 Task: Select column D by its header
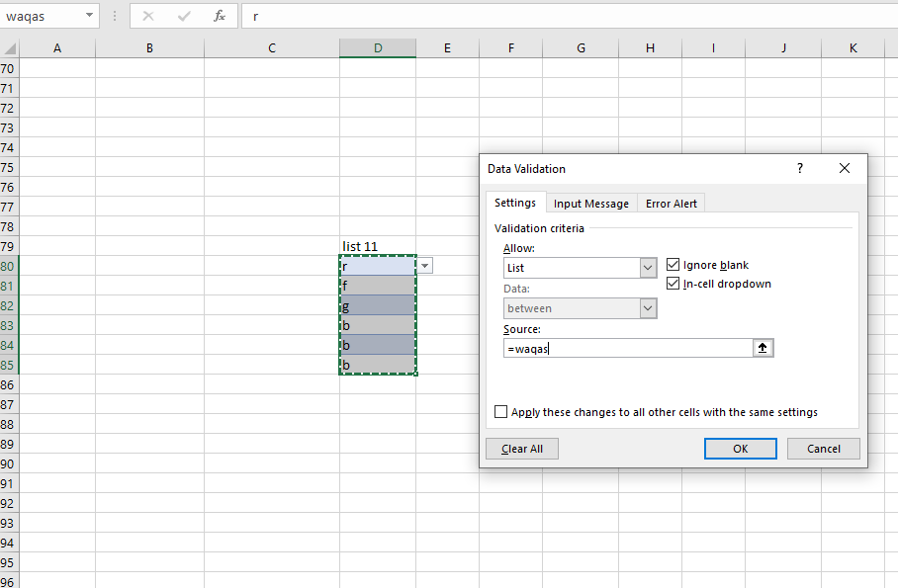tap(378, 47)
